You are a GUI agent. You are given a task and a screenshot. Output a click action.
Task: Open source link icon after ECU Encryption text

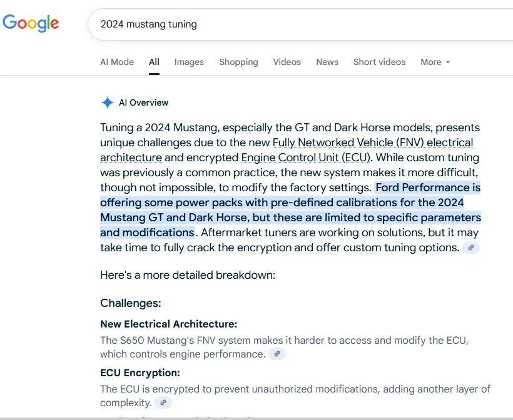point(163,402)
